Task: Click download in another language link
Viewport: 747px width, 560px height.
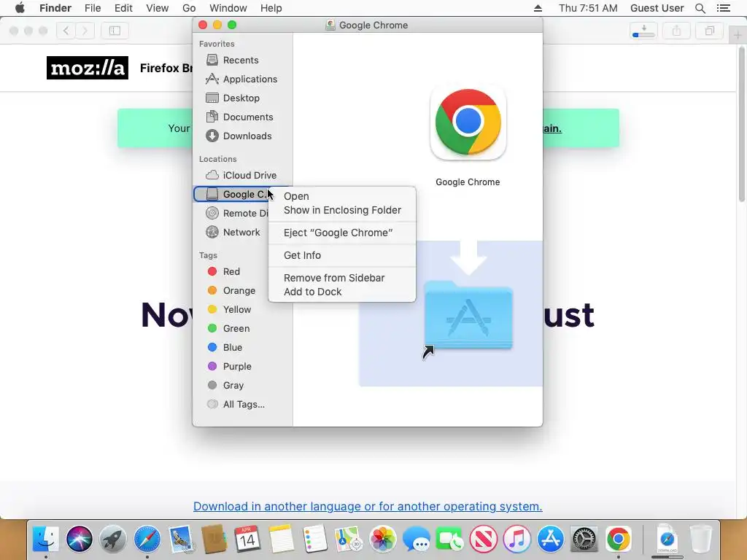Action: (x=368, y=506)
